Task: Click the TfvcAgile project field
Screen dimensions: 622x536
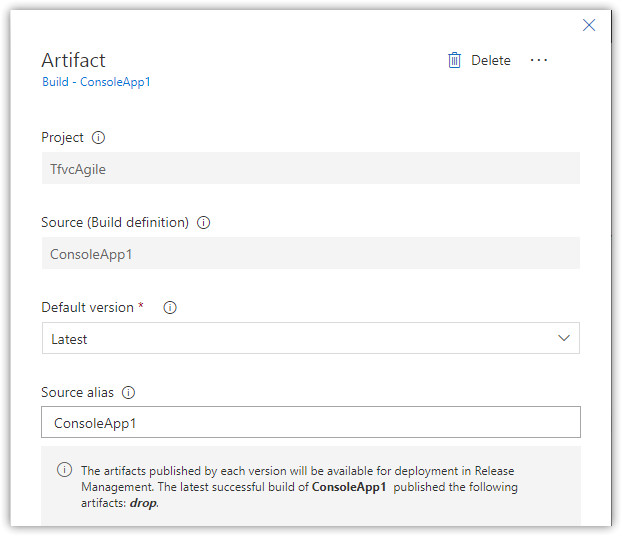Action: [311, 168]
